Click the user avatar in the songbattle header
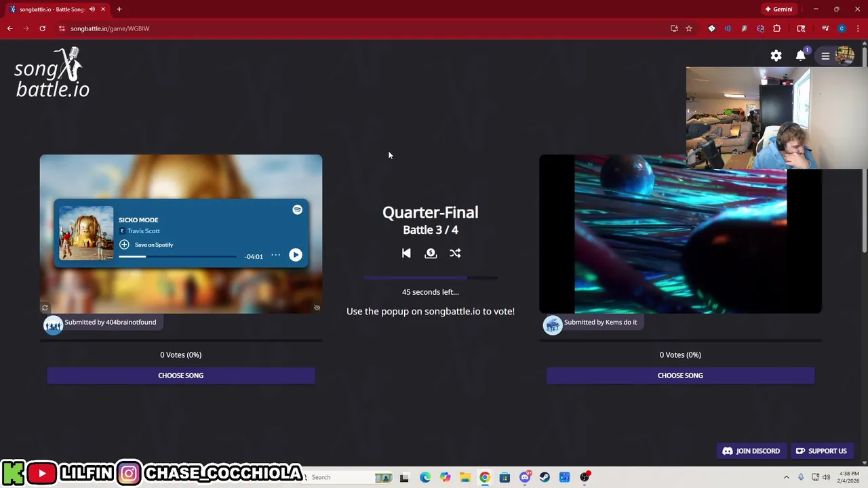This screenshot has height=488, width=868. pyautogui.click(x=844, y=56)
